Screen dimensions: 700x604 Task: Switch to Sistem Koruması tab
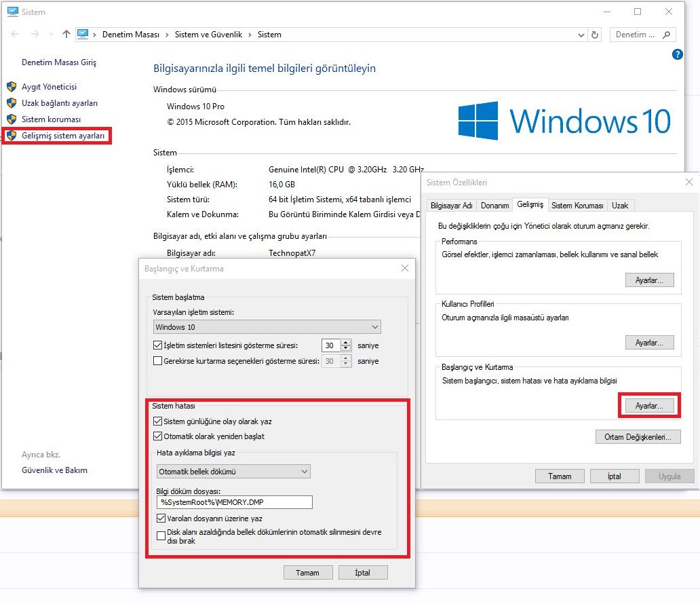577,206
